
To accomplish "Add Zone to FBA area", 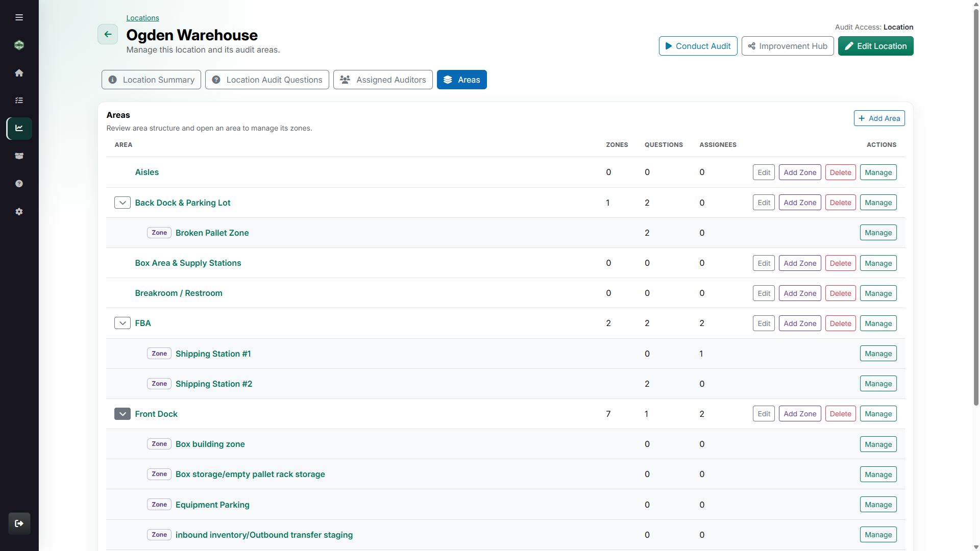I will point(800,323).
